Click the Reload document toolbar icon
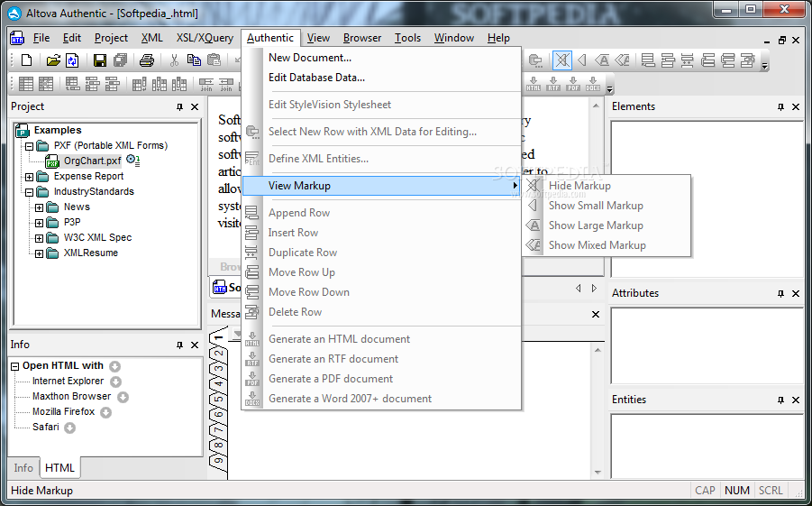 pyautogui.click(x=72, y=60)
